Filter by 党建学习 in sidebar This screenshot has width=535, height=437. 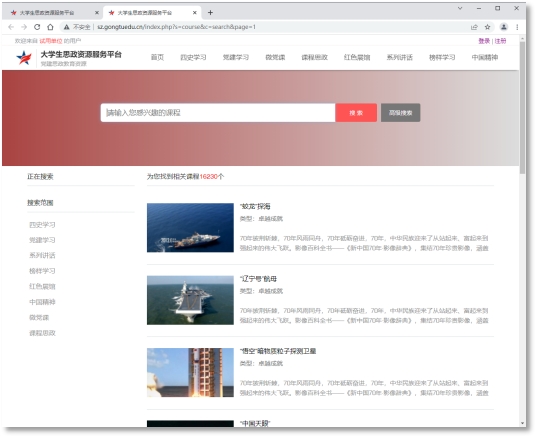point(42,240)
